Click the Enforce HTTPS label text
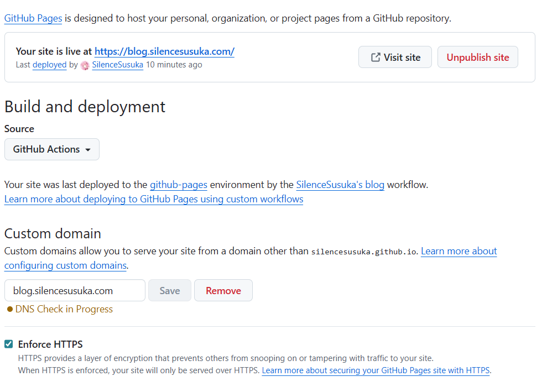The image size is (547, 392). (50, 344)
